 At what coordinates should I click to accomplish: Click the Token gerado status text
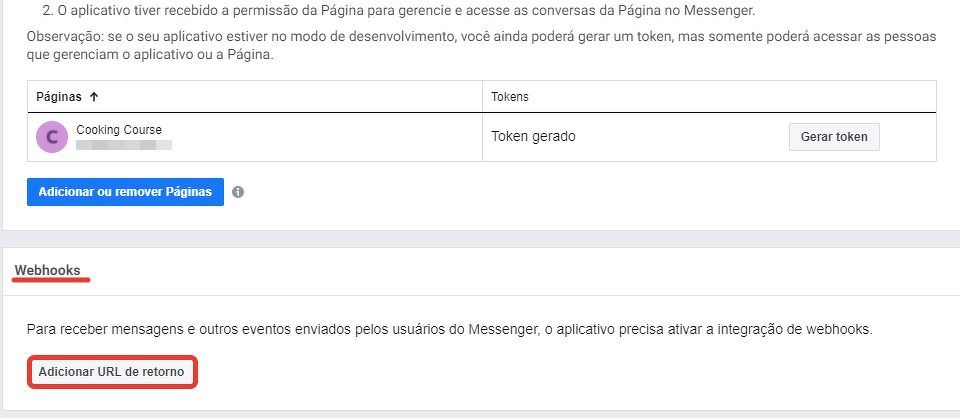click(x=533, y=137)
